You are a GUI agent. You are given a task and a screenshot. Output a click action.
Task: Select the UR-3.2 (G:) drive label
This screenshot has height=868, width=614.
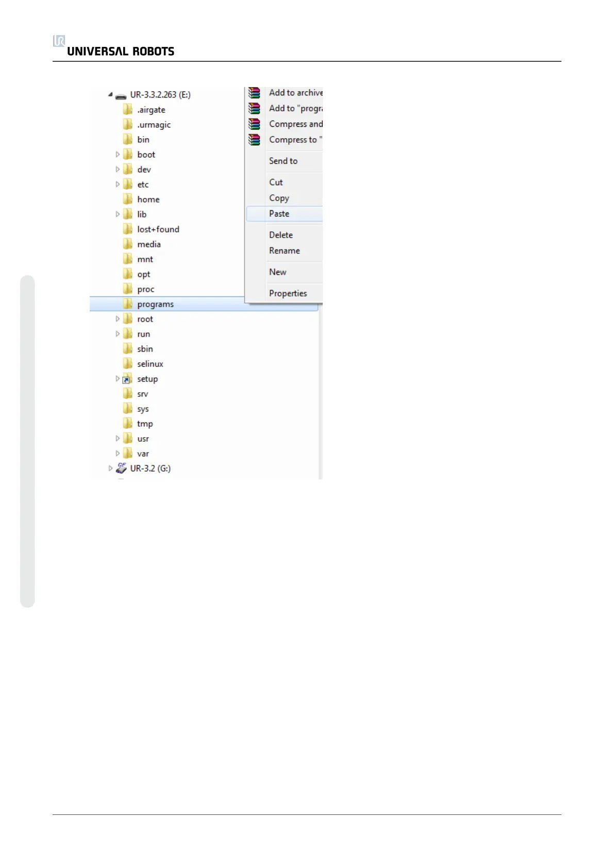coord(151,469)
